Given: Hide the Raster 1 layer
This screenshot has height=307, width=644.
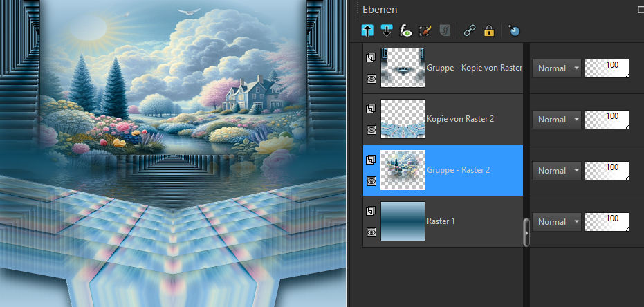Looking at the screenshot, I should coord(371,232).
